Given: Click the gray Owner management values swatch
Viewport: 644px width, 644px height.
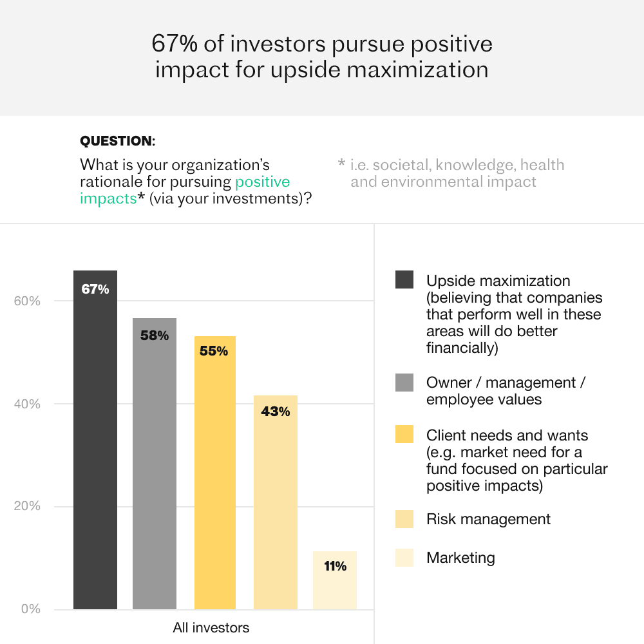Looking at the screenshot, I should click(404, 383).
